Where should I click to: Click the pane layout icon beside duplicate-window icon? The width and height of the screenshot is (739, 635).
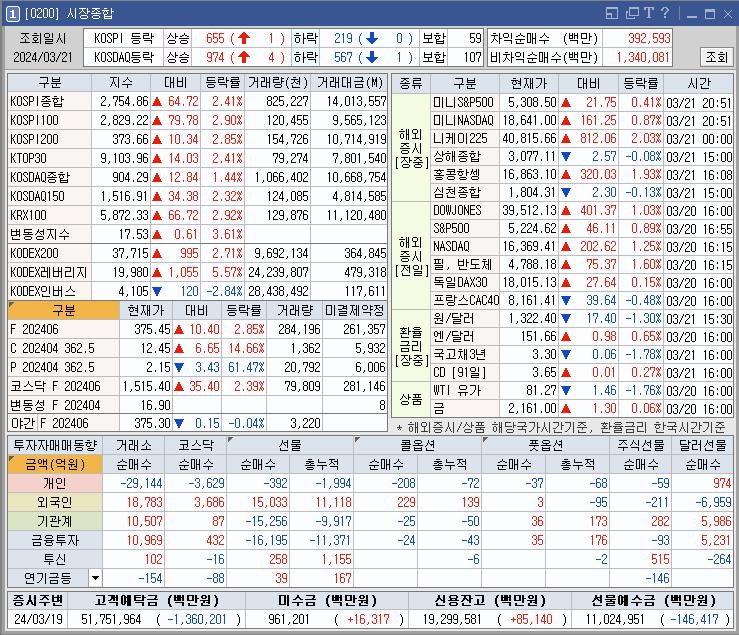pos(612,13)
